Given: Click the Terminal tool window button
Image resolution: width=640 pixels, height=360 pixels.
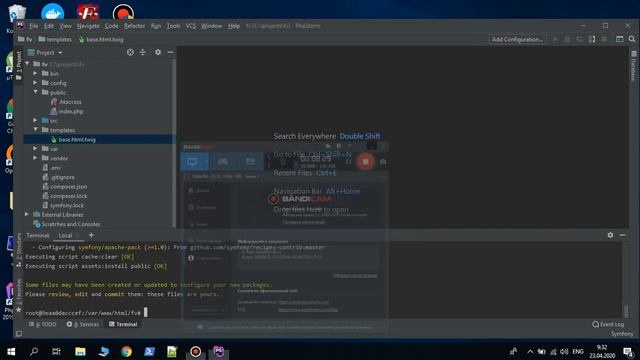Looking at the screenshot, I should (x=123, y=324).
